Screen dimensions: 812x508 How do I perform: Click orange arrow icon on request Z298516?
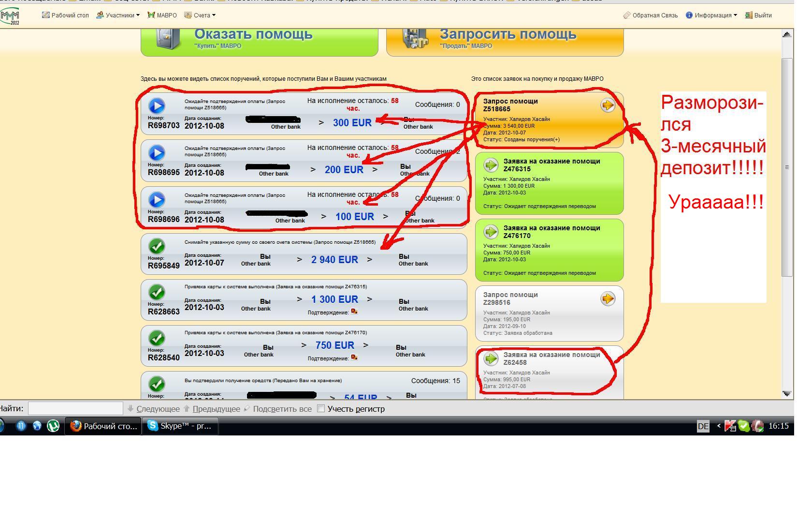coord(608,299)
